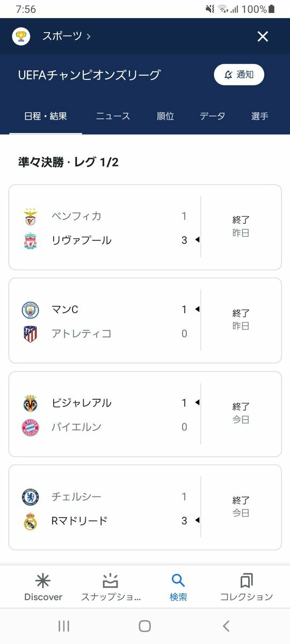Viewport: 290px width, 644px height.
Task: Tap the trophy sports icon
Action: (x=21, y=36)
